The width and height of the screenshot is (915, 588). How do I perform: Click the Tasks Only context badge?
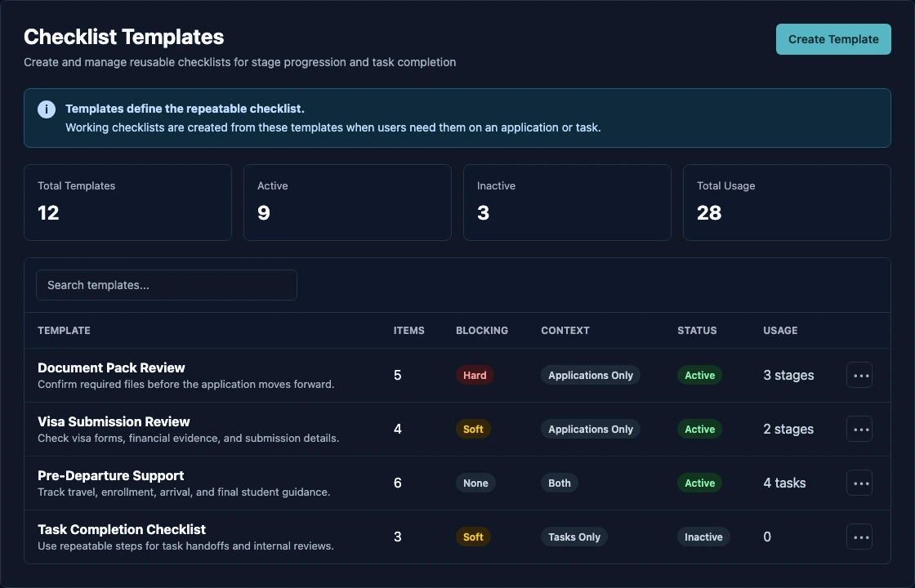(x=574, y=537)
